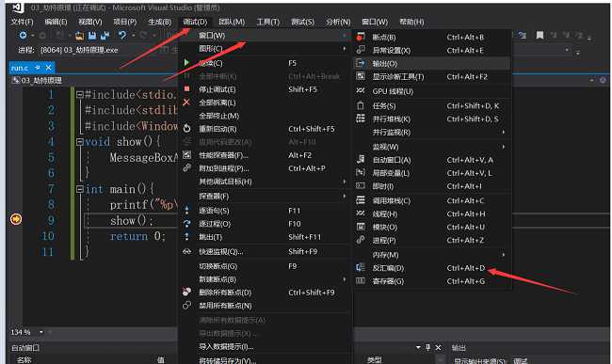
Task: Open 断点(B) breakpoints window
Action: (x=432, y=38)
